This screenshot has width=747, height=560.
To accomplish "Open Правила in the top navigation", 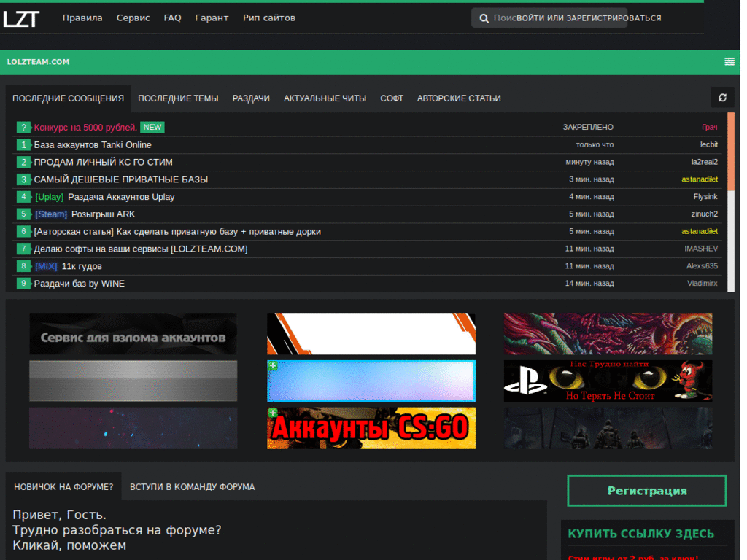I will pyautogui.click(x=82, y=18).
